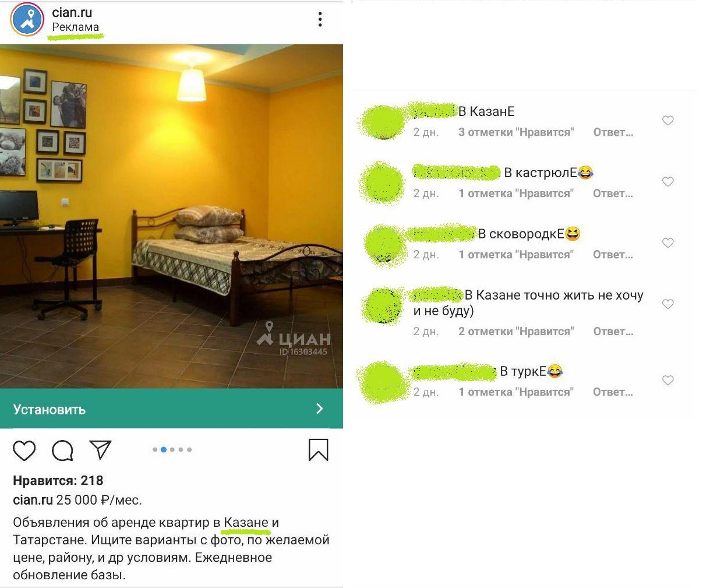This screenshot has width=703, height=588.
Task: Like the post with heart icon
Action: coord(24,450)
